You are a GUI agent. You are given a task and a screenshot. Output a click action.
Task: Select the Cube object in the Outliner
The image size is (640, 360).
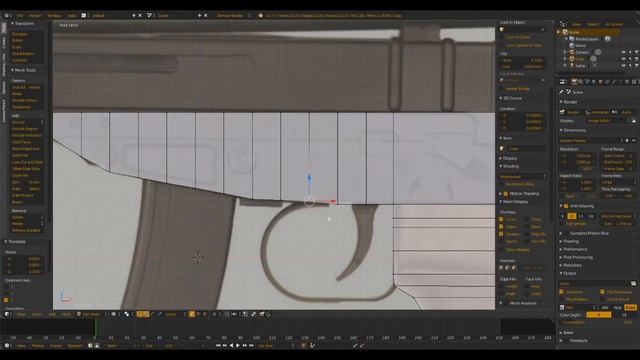pos(581,59)
